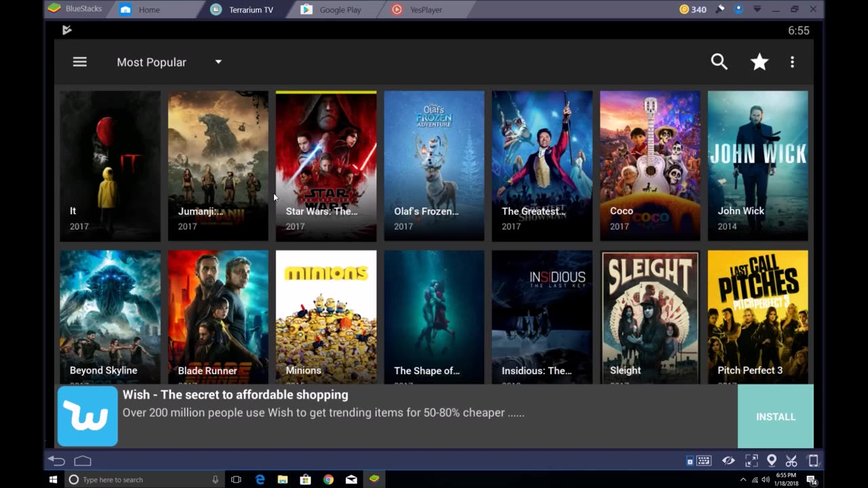Open the Windows Start menu
The width and height of the screenshot is (868, 488).
click(53, 479)
